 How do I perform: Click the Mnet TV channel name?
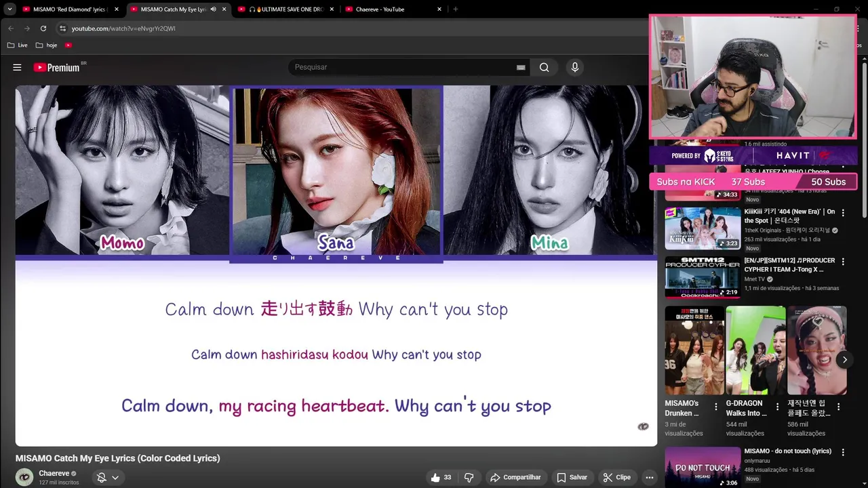tap(754, 279)
